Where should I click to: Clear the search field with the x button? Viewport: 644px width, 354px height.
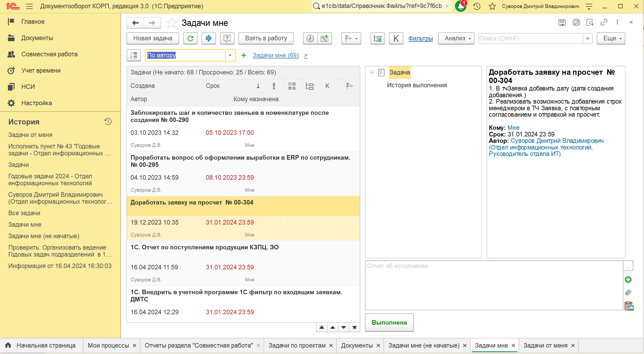coord(587,38)
